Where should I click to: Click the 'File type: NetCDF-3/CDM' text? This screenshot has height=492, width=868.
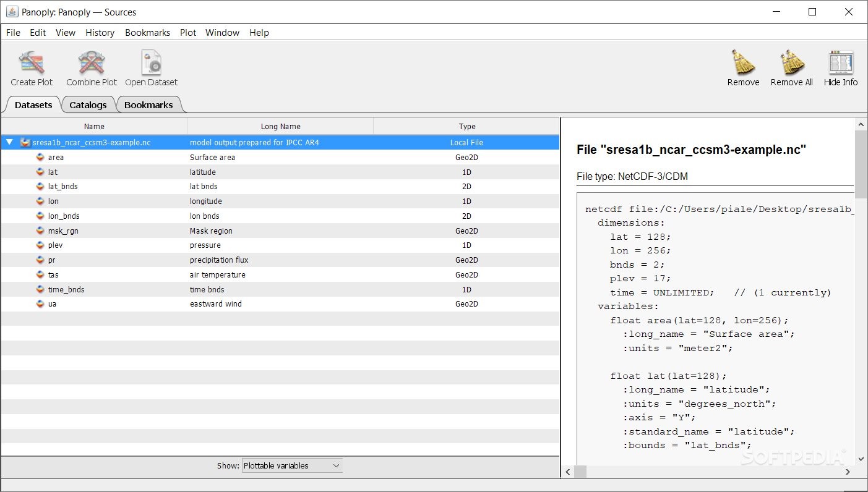(632, 177)
